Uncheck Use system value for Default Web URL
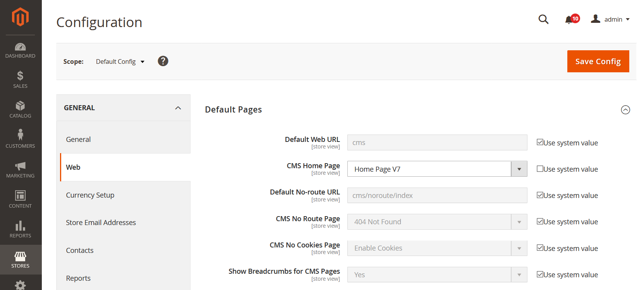 [x=540, y=142]
